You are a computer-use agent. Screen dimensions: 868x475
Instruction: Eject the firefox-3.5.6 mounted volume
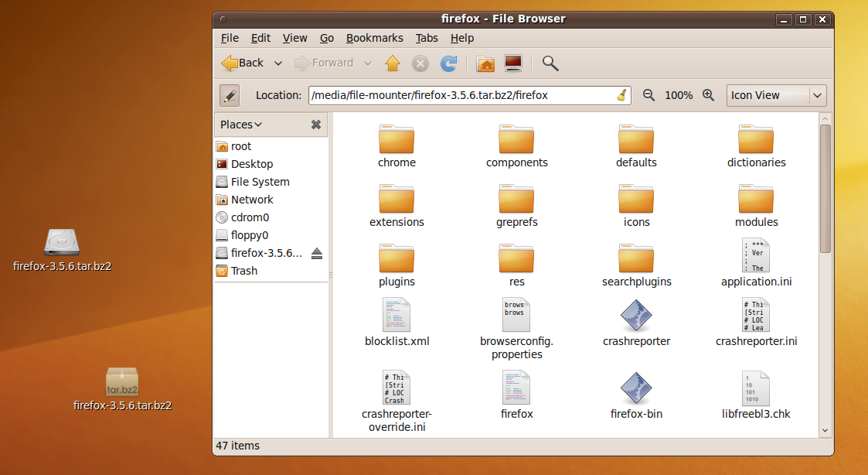coord(317,253)
